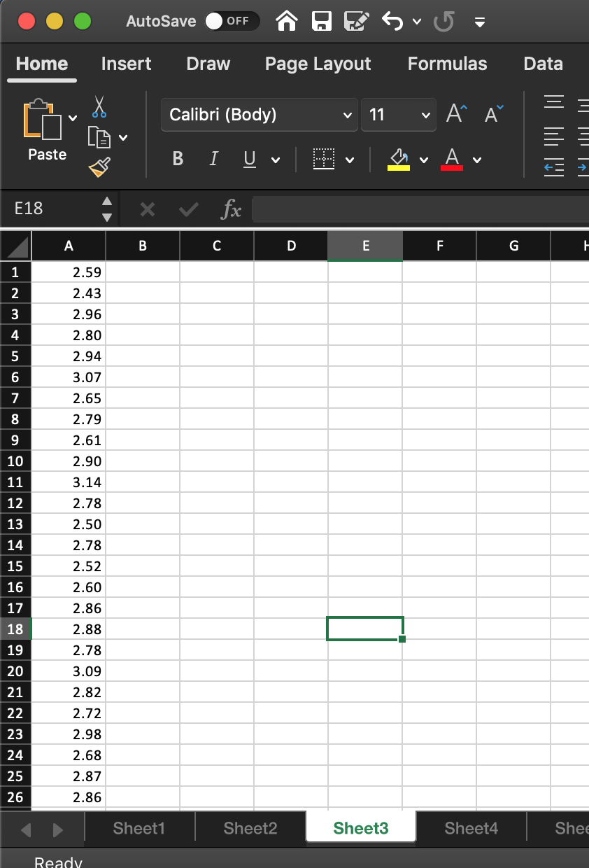This screenshot has width=589, height=868.
Task: Click the yellow minimize window button
Action: 55,21
